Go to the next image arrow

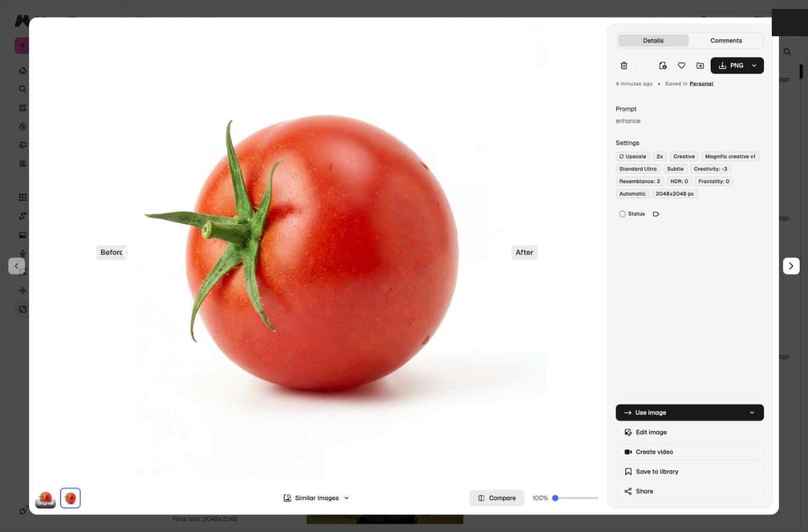[x=791, y=266]
